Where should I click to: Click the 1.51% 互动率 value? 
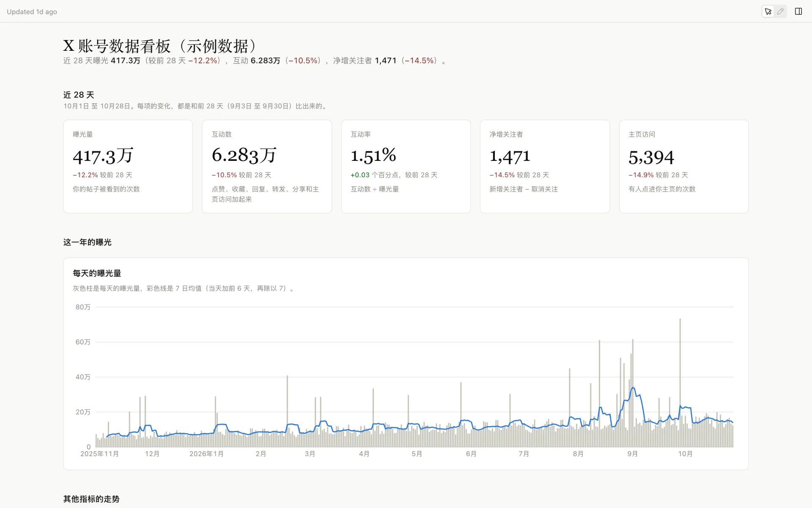(x=373, y=155)
